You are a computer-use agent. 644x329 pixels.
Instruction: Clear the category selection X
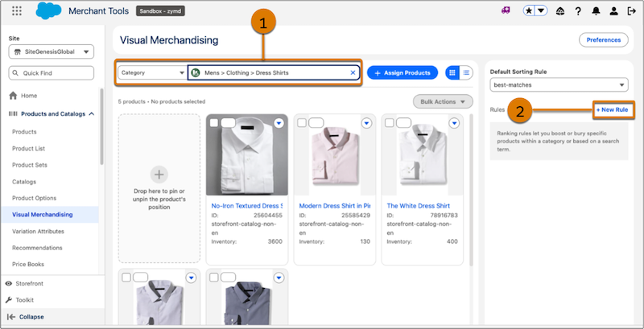coord(353,72)
